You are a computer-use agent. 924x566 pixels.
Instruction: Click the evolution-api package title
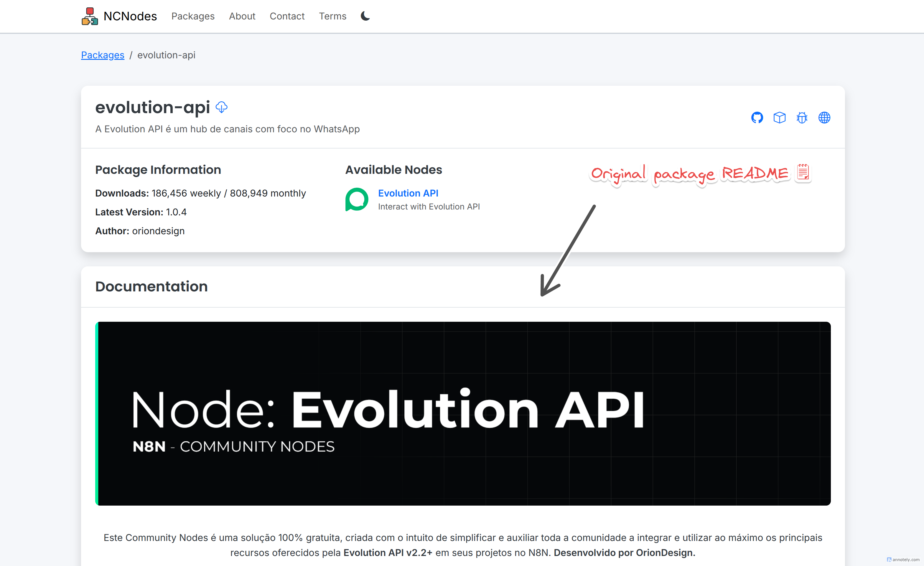(x=152, y=108)
